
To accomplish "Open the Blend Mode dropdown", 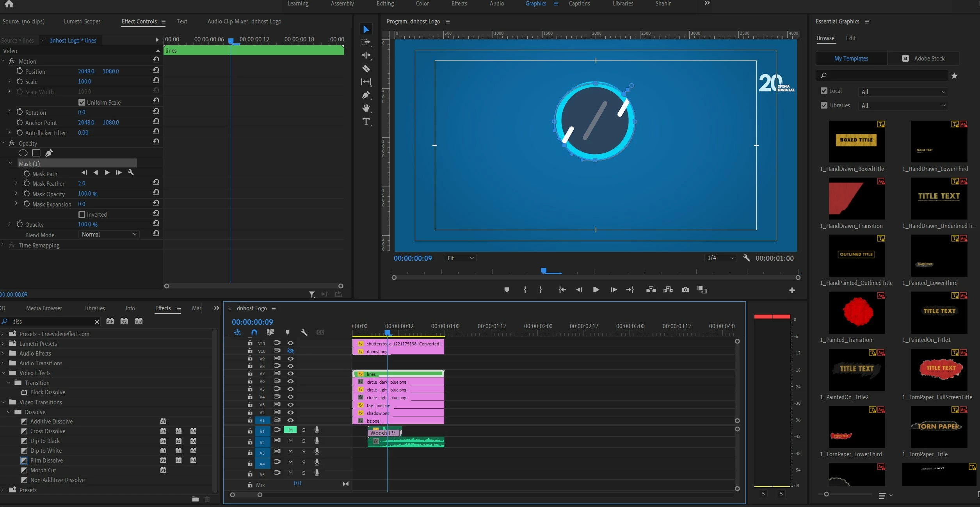I will click(109, 234).
